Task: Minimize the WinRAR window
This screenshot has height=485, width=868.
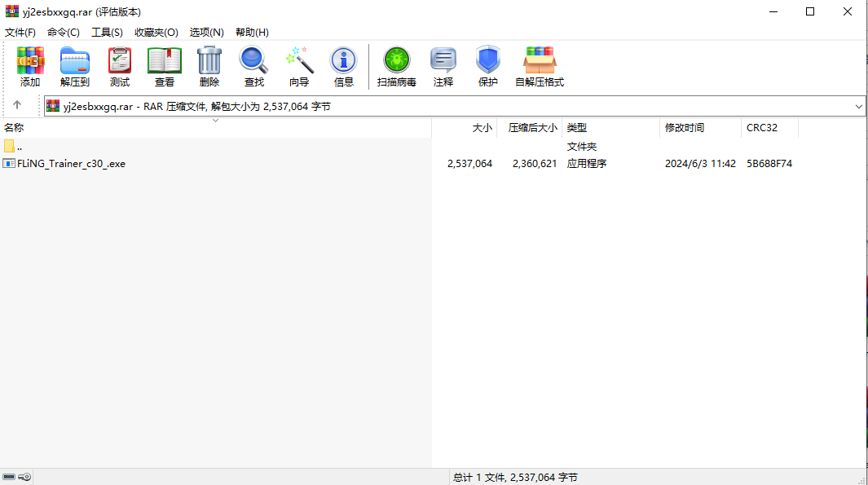Action: coord(773,11)
